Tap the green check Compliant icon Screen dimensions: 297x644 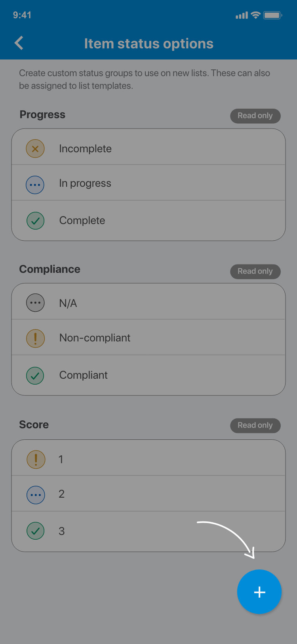pos(35,375)
